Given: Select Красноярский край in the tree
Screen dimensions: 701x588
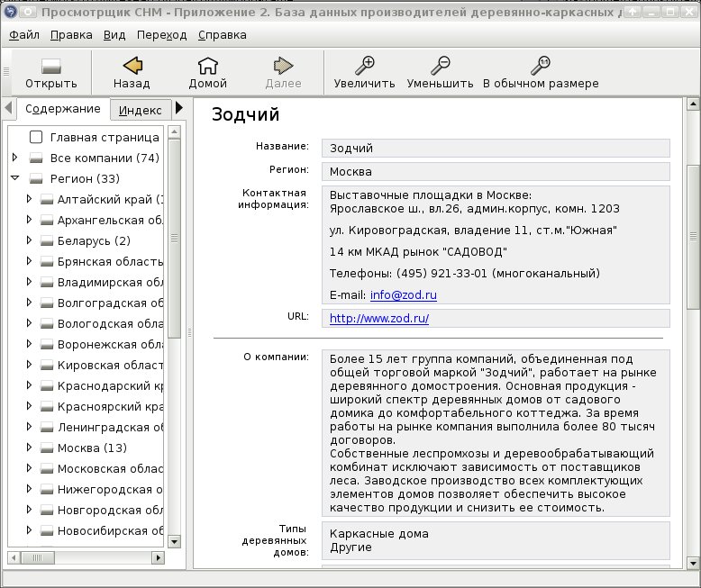Looking at the screenshot, I should click(x=110, y=407).
